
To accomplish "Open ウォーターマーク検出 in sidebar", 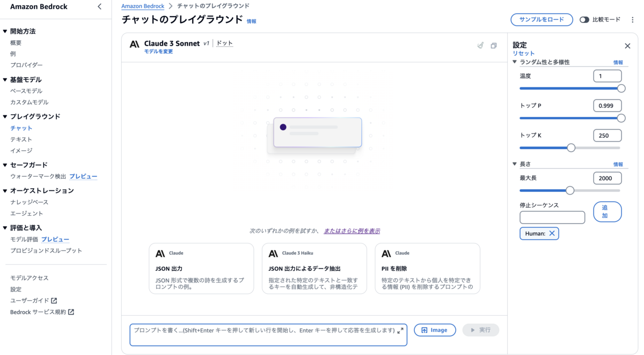I will point(38,176).
